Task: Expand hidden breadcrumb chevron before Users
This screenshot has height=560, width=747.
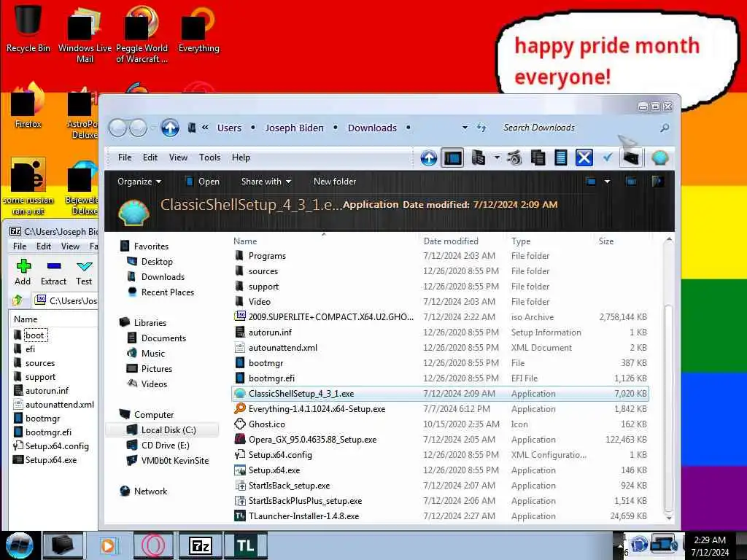Action: 205,127
